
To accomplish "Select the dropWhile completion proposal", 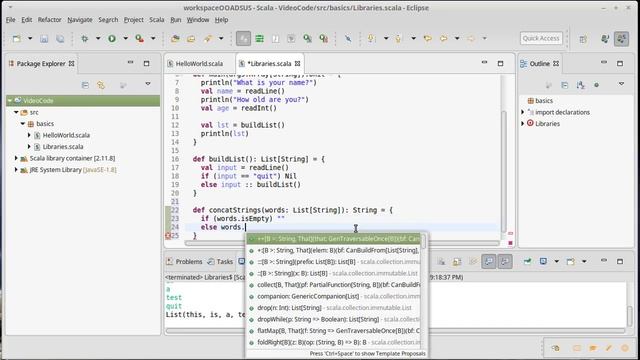I will pos(333,319).
